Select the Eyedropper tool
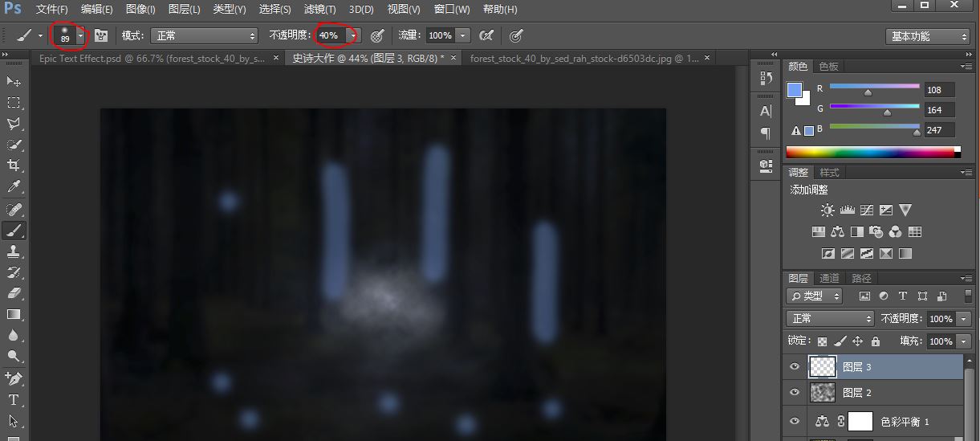 click(14, 187)
